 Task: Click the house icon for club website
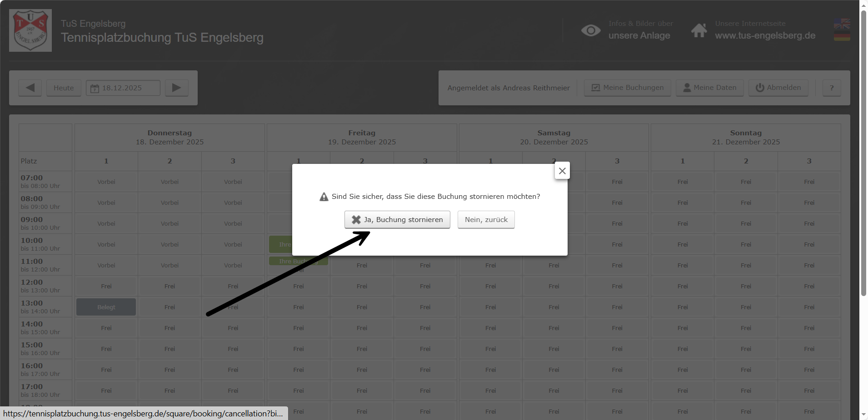(699, 30)
